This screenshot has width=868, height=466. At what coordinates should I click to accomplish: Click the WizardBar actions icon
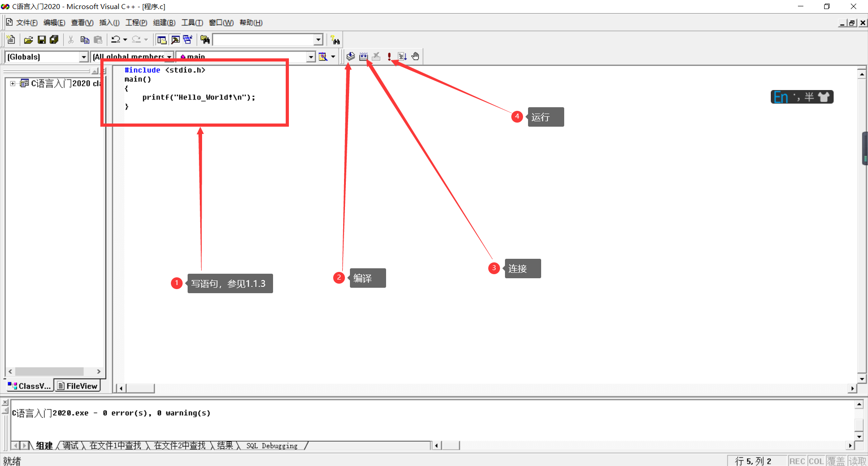(x=323, y=57)
